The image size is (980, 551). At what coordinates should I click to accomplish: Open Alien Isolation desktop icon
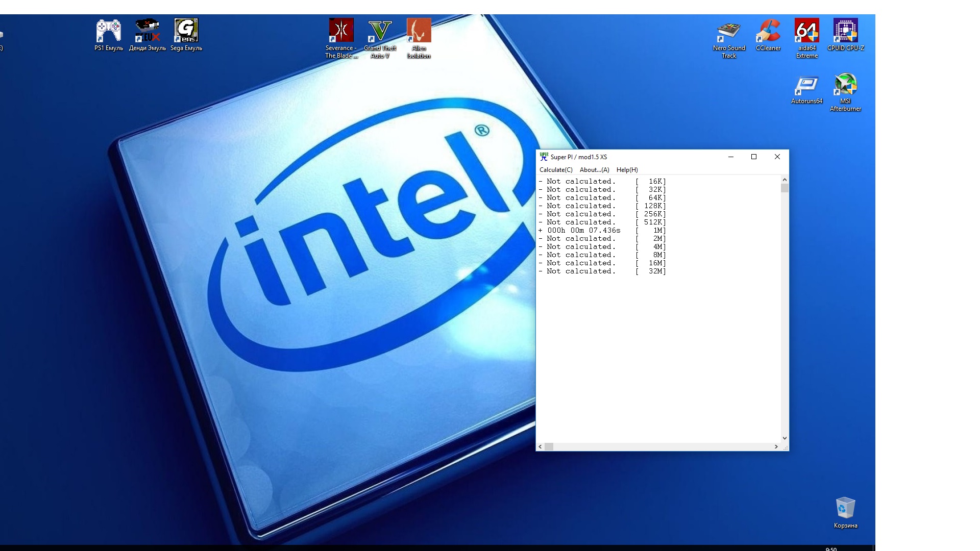[419, 32]
